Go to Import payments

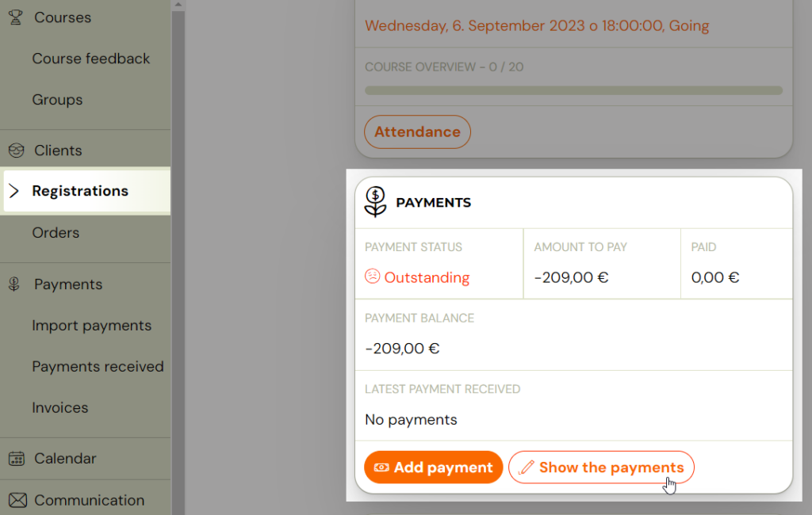pyautogui.click(x=92, y=326)
